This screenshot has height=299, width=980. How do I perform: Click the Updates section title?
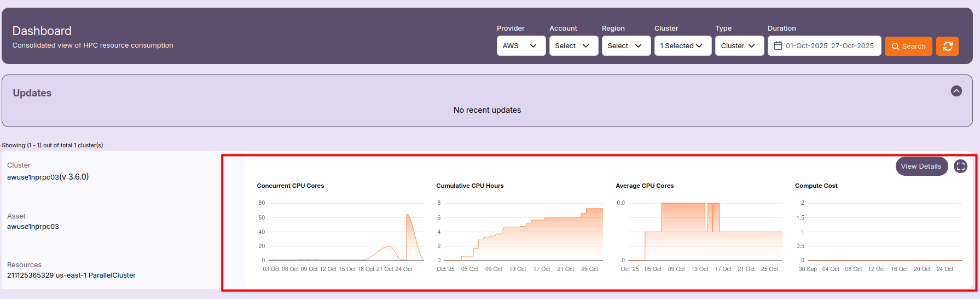[x=32, y=93]
